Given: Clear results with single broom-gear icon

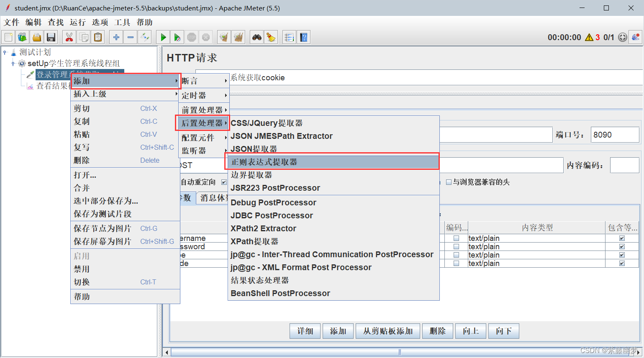Looking at the screenshot, I should 224,37.
